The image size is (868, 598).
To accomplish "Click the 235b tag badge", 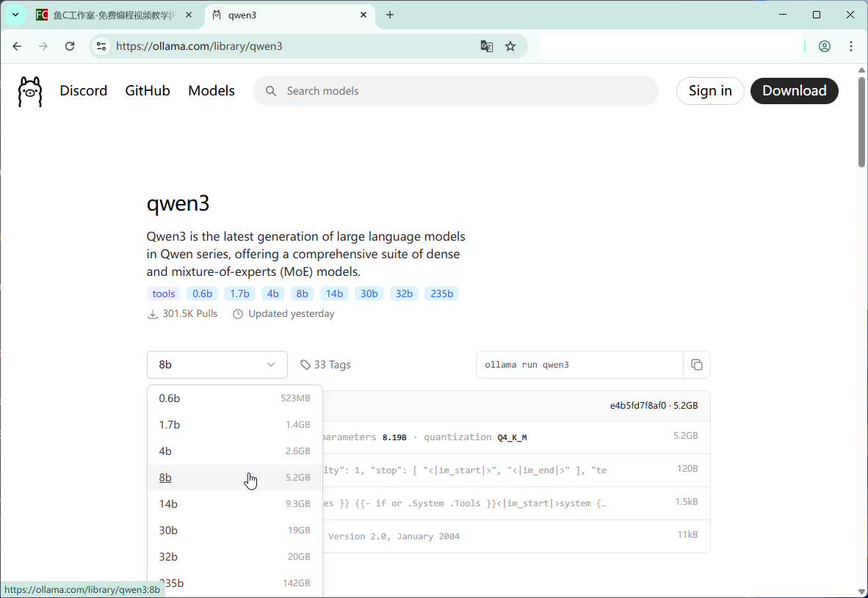I will click(442, 293).
